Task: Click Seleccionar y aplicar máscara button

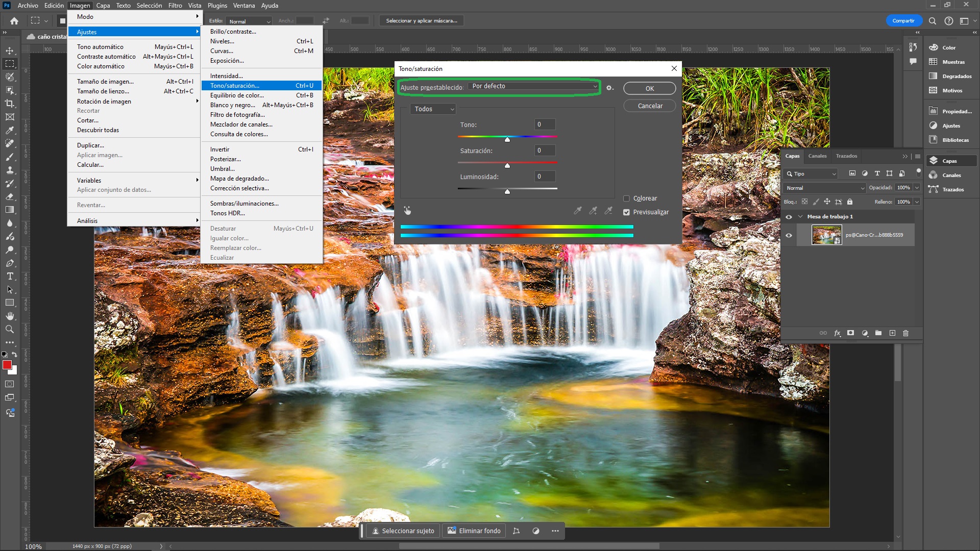Action: coord(421,21)
